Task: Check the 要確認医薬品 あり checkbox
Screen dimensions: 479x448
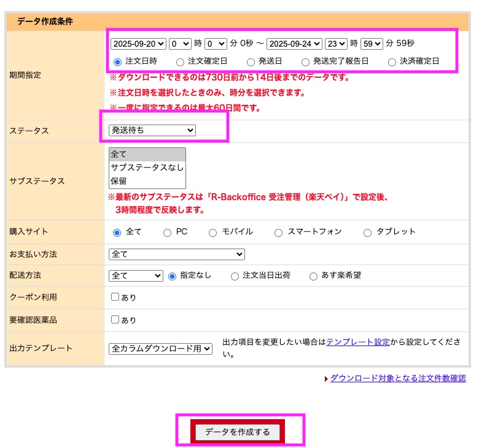Action: click(115, 320)
